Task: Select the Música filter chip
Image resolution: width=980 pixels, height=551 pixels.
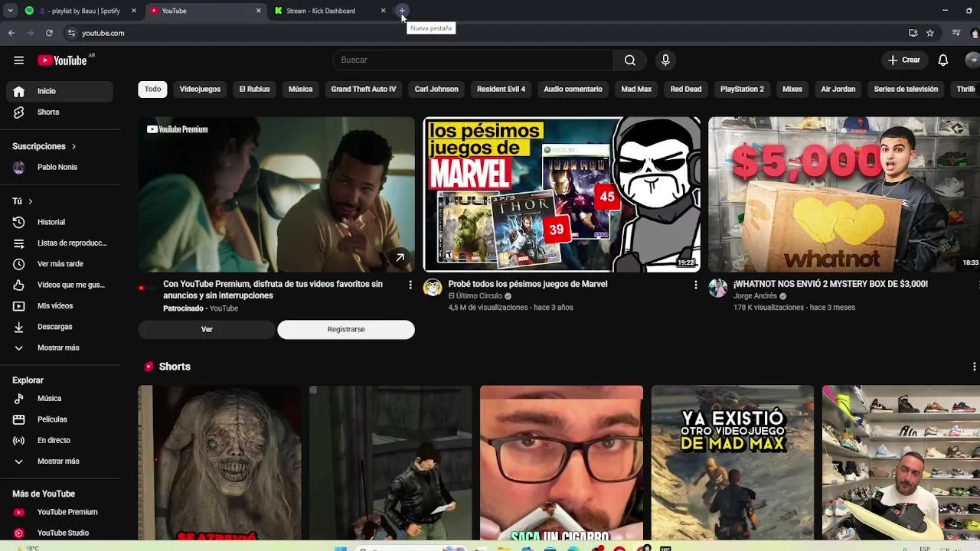Action: point(300,90)
